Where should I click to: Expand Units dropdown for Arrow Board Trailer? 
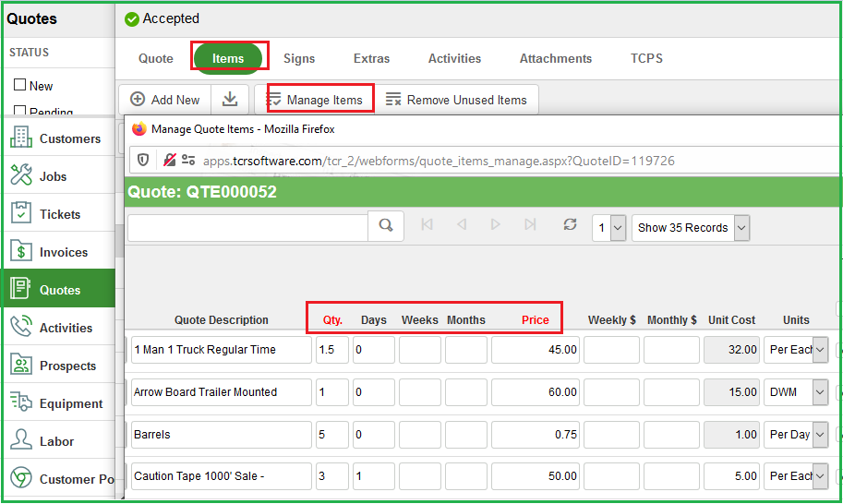point(819,392)
